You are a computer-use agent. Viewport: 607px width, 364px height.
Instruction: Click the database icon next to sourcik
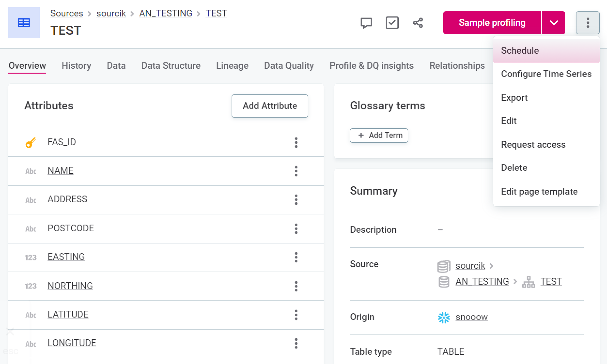(444, 266)
